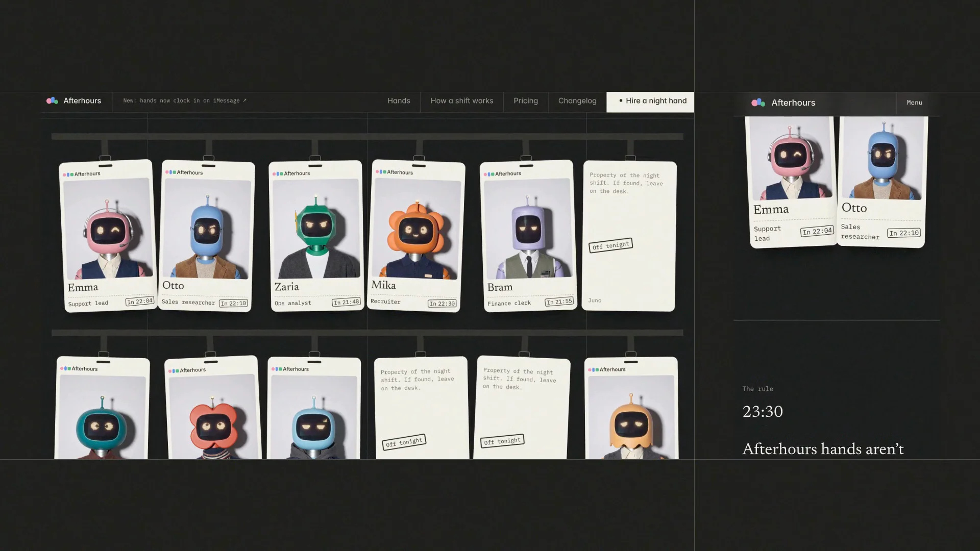Click Mika's In 22:30 clock-in tag
The height and width of the screenshot is (551, 980).
442,304
